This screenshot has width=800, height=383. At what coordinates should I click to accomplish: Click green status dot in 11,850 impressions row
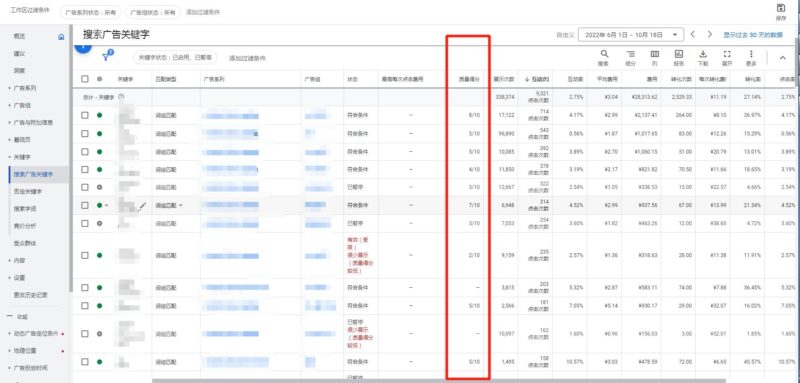coord(99,169)
